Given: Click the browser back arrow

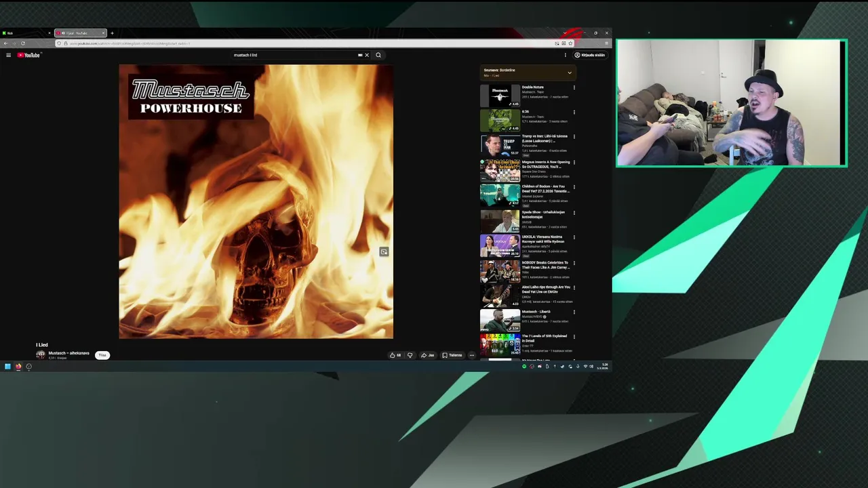Looking at the screenshot, I should coord(6,43).
